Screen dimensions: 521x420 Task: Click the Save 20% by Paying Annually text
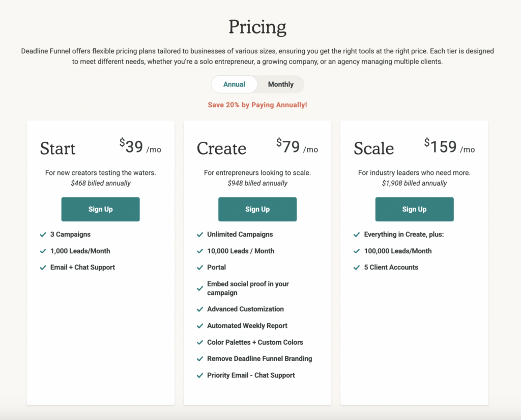point(257,105)
